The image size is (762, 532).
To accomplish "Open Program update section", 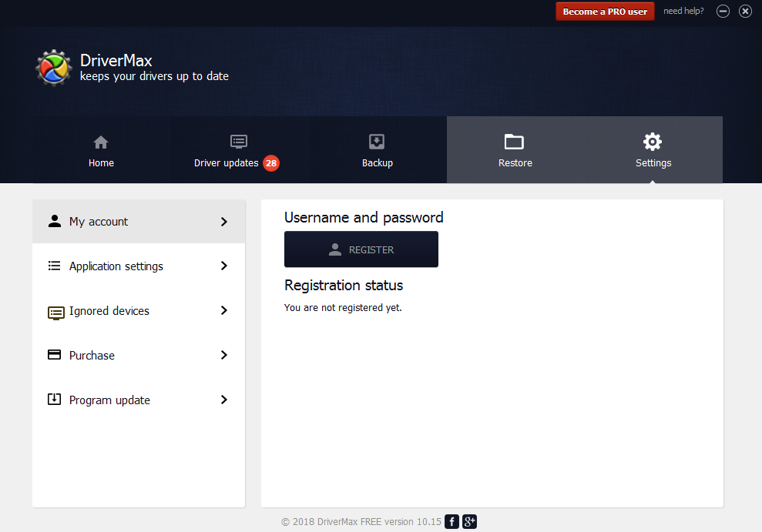I will (x=139, y=400).
